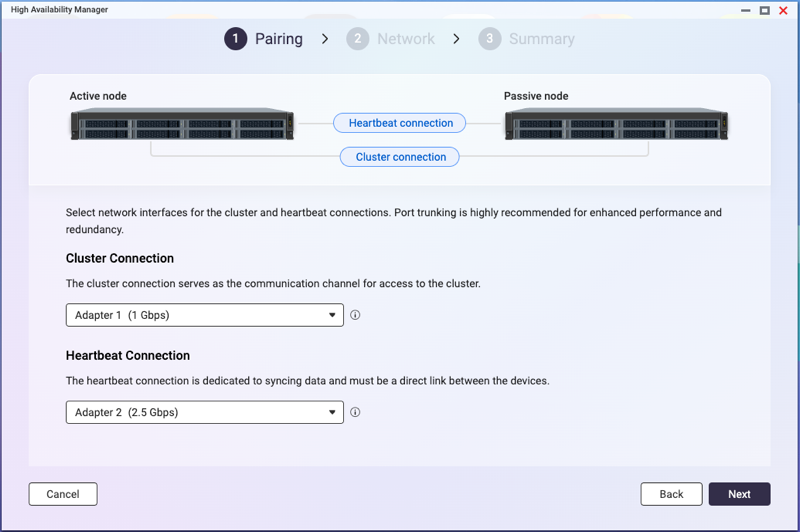Jump to the Summary step label

[541, 39]
